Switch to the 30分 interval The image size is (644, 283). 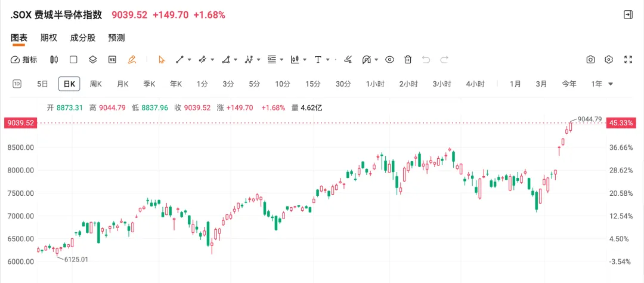pyautogui.click(x=343, y=84)
